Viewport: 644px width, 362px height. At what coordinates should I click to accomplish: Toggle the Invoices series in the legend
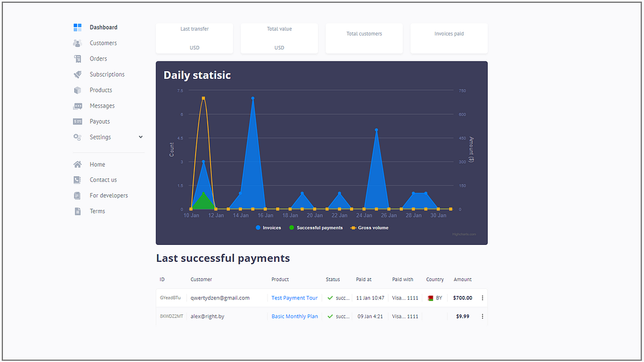coord(267,227)
